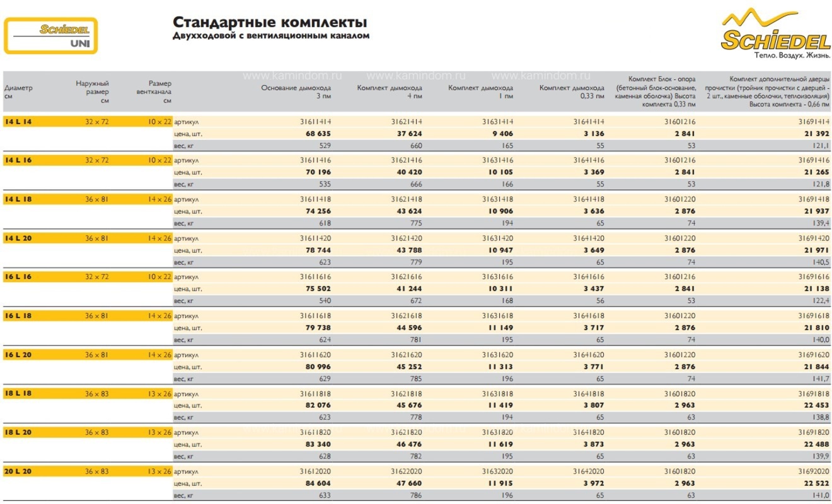The width and height of the screenshot is (832, 504).
Task: Select the 20 L 20 row label
Action: point(18,471)
